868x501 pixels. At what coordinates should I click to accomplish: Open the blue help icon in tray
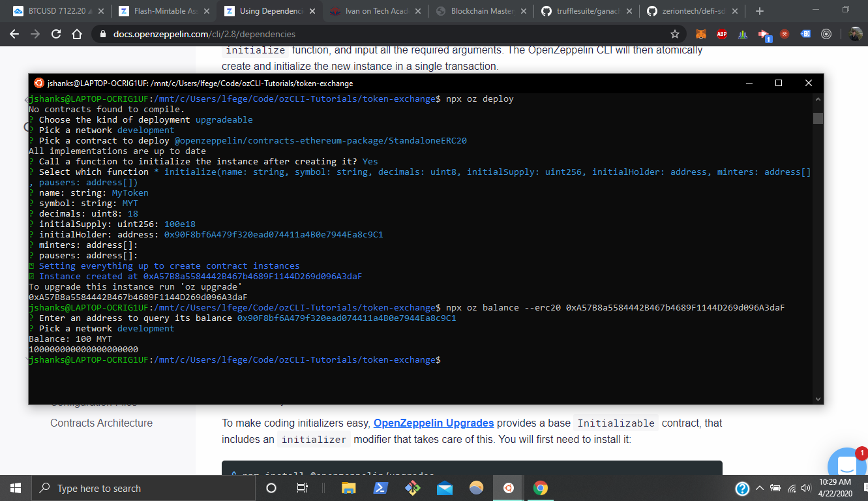point(742,488)
